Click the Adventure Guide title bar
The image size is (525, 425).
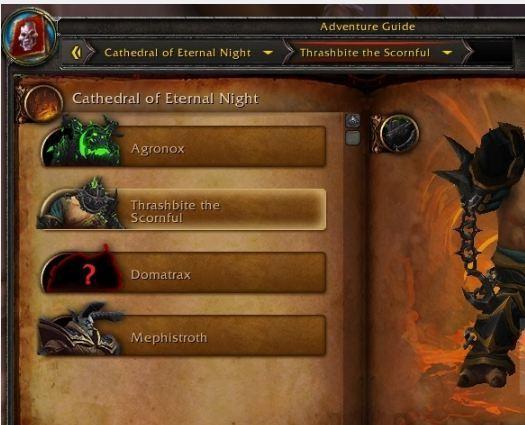367,26
